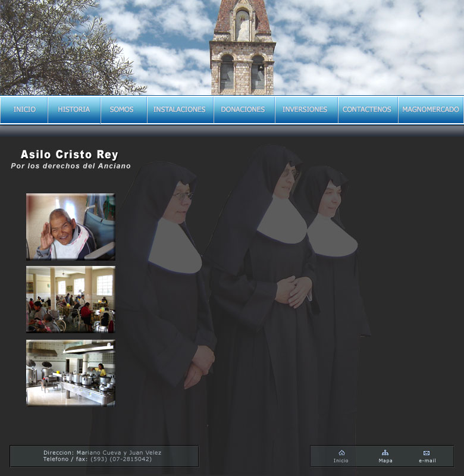Image resolution: width=464 pixels, height=476 pixels.
Task: Open the INSTALACIONES section
Action: [179, 109]
